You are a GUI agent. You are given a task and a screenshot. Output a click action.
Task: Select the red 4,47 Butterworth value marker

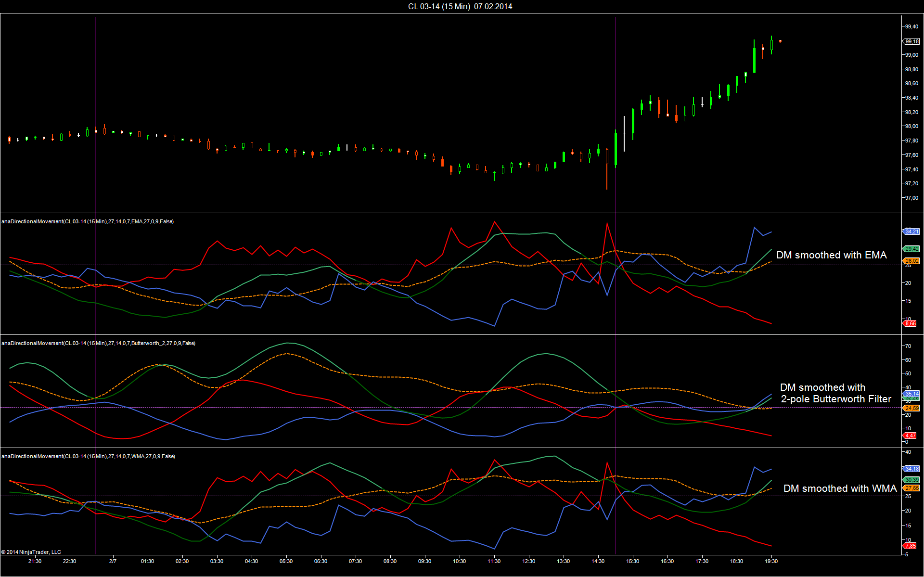click(911, 436)
